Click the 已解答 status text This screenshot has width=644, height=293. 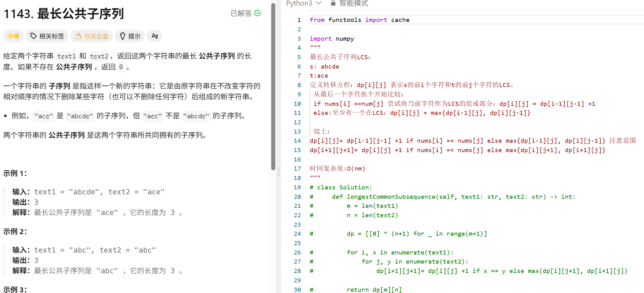241,13
